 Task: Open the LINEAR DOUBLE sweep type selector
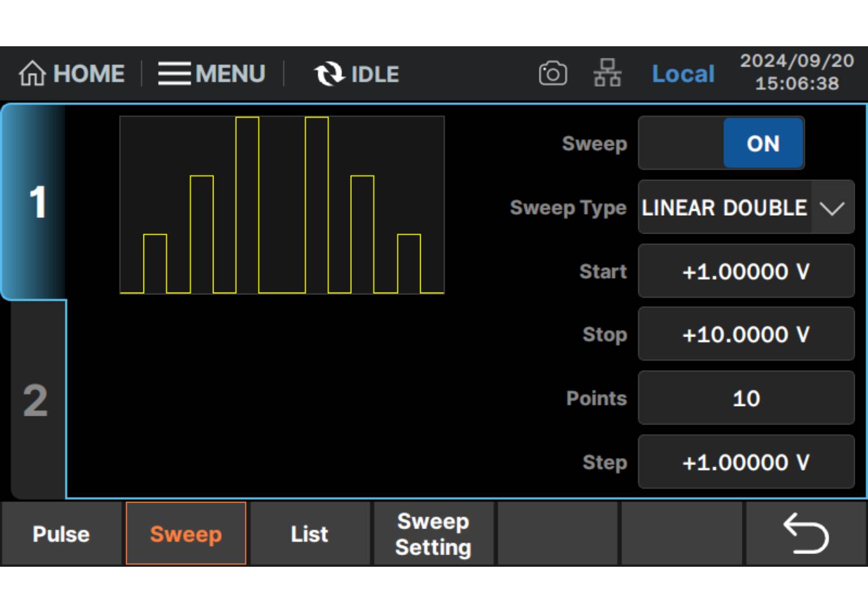coord(724,208)
